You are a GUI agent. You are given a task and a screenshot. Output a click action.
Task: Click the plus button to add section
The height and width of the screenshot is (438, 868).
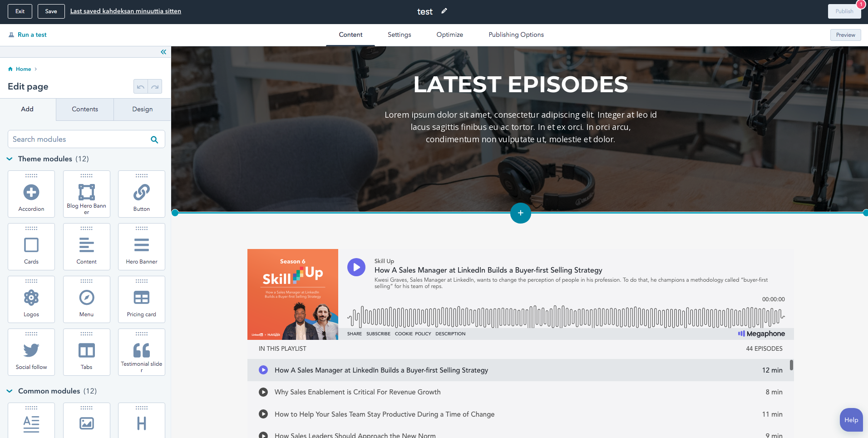point(521,213)
